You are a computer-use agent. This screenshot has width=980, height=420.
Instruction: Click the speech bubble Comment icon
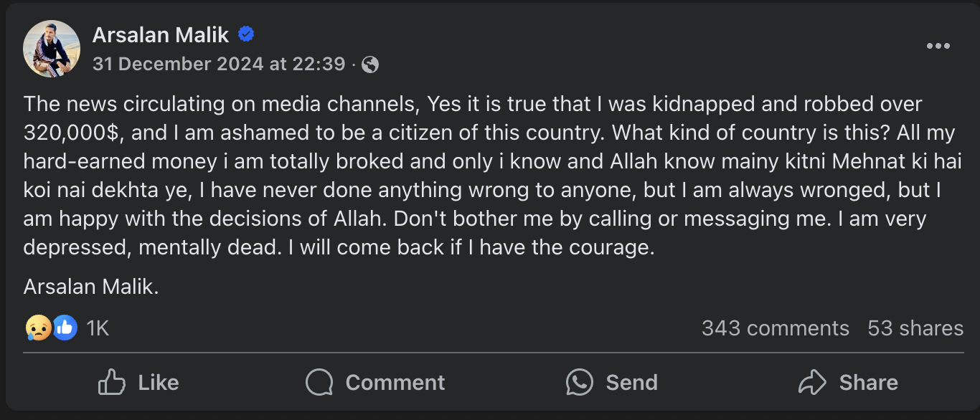point(319,382)
